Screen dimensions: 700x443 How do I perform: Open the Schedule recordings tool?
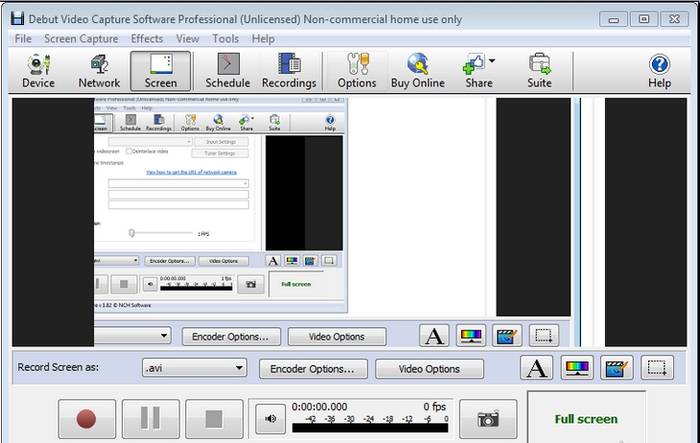coord(227,71)
